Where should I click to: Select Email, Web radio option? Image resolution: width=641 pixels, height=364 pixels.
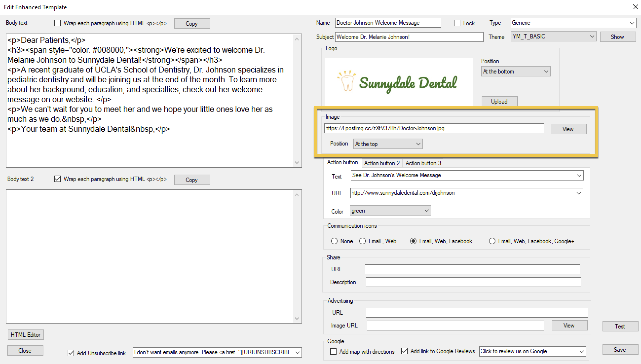click(x=362, y=241)
